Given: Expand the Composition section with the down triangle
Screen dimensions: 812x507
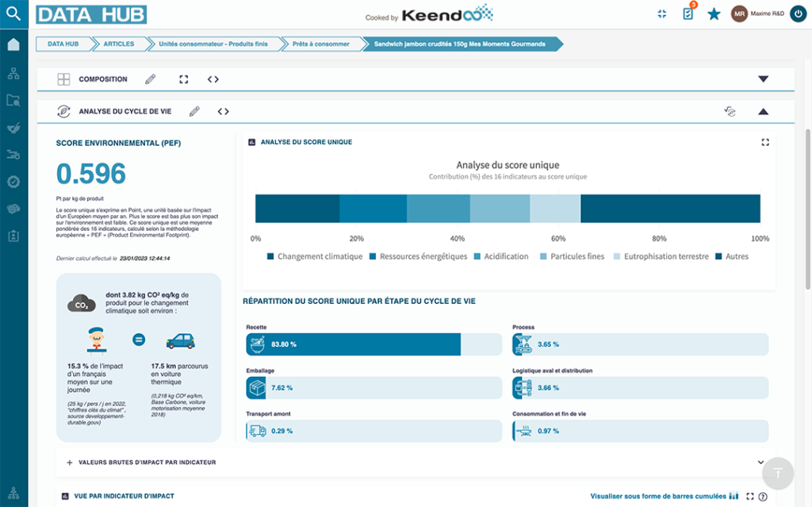Looking at the screenshot, I should point(764,79).
